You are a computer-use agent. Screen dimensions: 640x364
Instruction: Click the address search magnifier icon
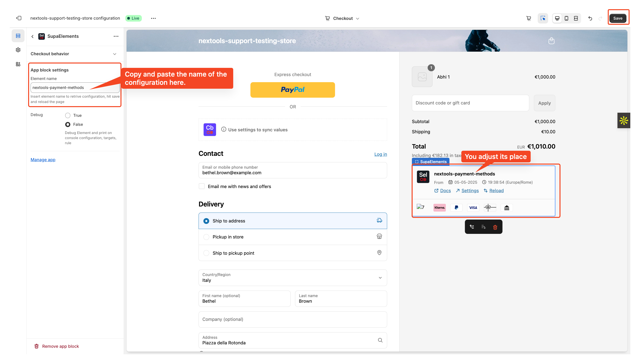click(x=380, y=340)
